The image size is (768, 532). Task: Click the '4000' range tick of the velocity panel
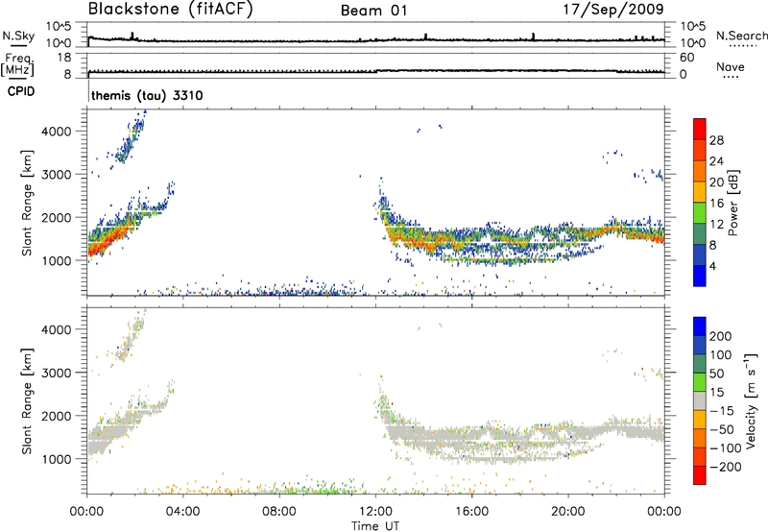coord(56,329)
